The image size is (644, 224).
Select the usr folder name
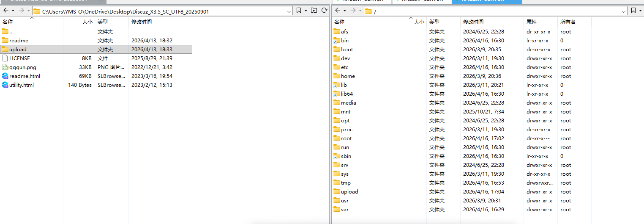coord(345,201)
